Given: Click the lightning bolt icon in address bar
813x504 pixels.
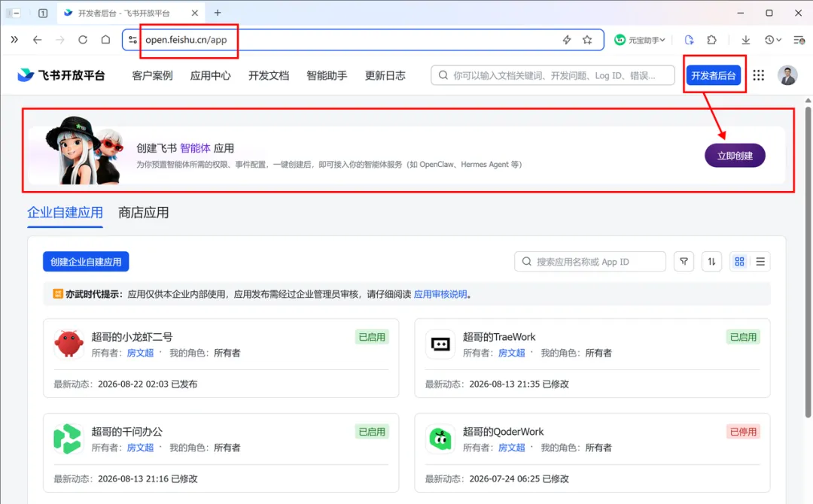Looking at the screenshot, I should pos(567,40).
